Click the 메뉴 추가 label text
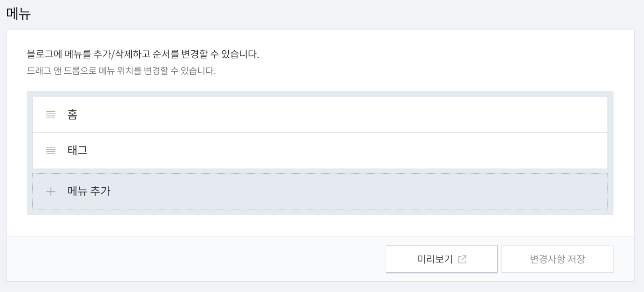644x292 pixels. pyautogui.click(x=89, y=191)
